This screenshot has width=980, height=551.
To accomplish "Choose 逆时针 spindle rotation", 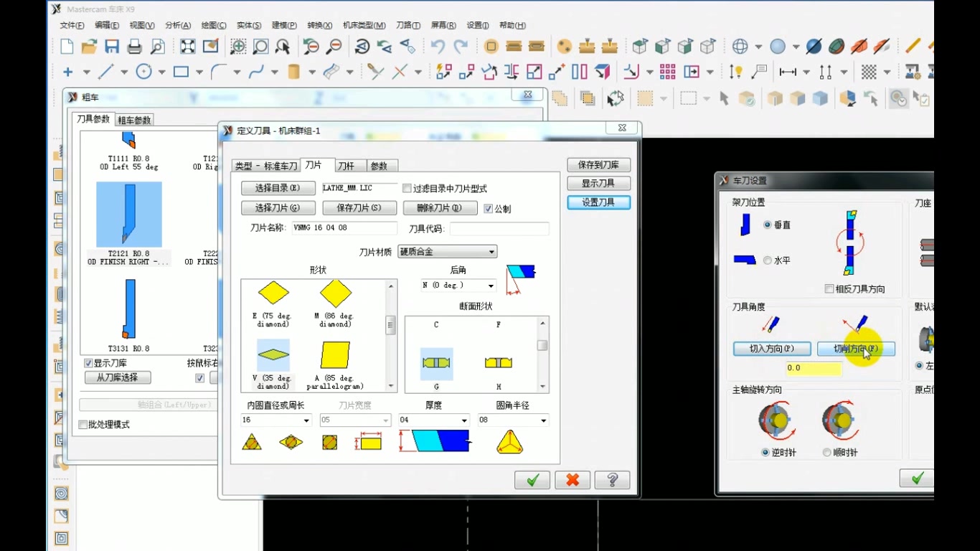I will pyautogui.click(x=766, y=453).
